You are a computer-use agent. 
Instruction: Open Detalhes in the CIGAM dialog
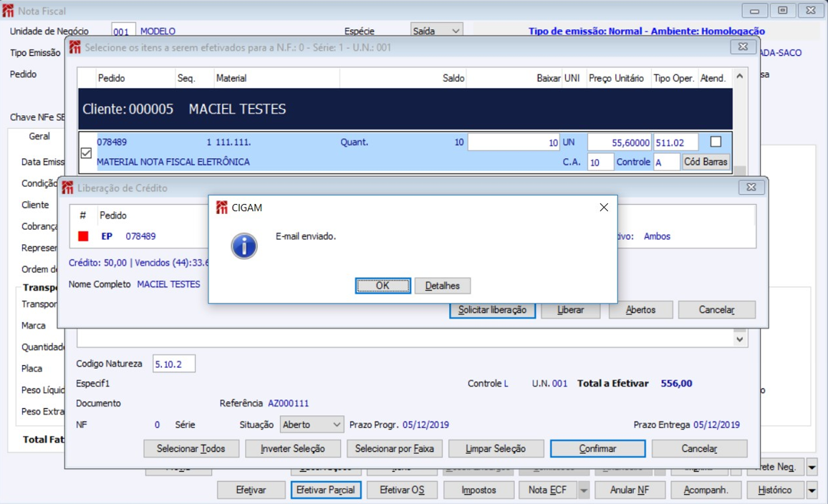click(x=442, y=286)
